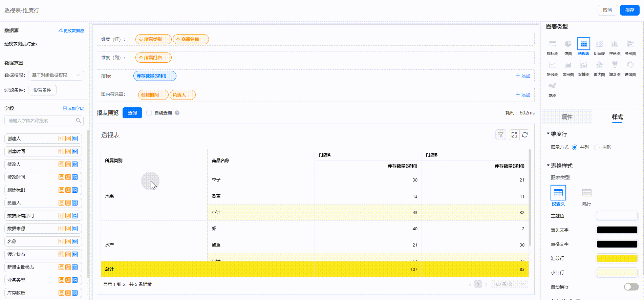The image size is (644, 300).
Task: Select the 进度图 chart type
Action: pos(630,68)
